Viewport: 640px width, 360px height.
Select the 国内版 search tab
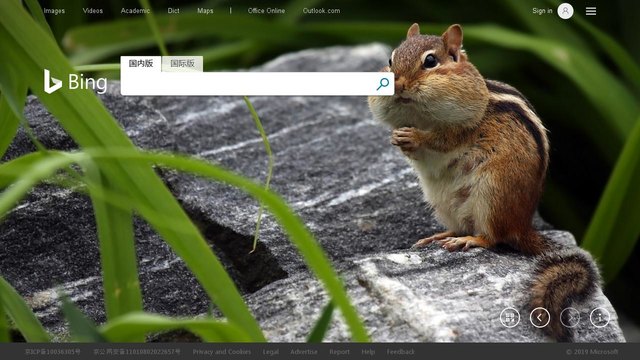point(141,63)
